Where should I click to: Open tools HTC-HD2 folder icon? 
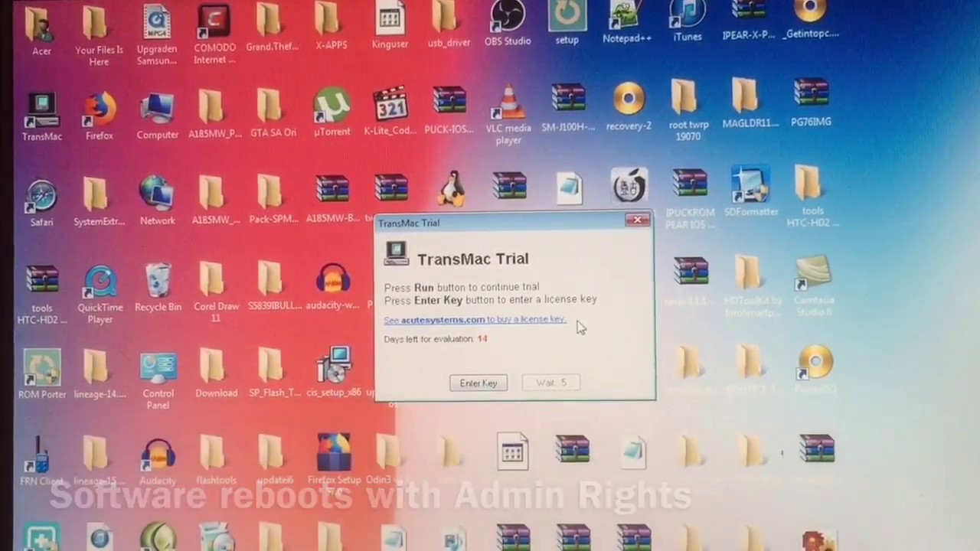[x=812, y=197]
